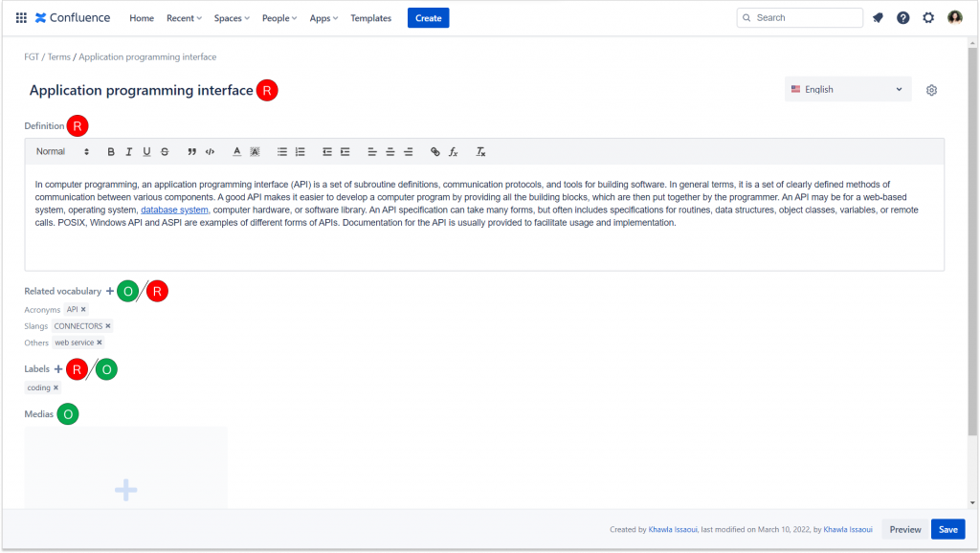Apply italic formatting

click(x=128, y=151)
